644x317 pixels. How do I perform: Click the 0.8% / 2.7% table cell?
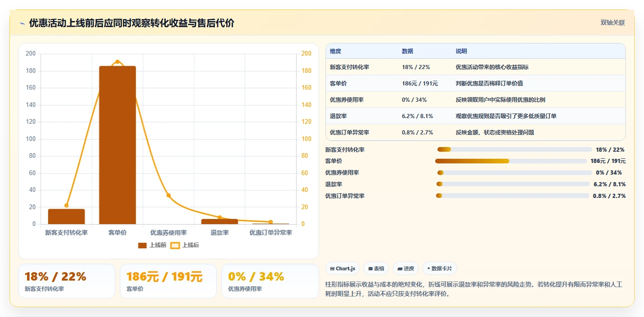(417, 133)
